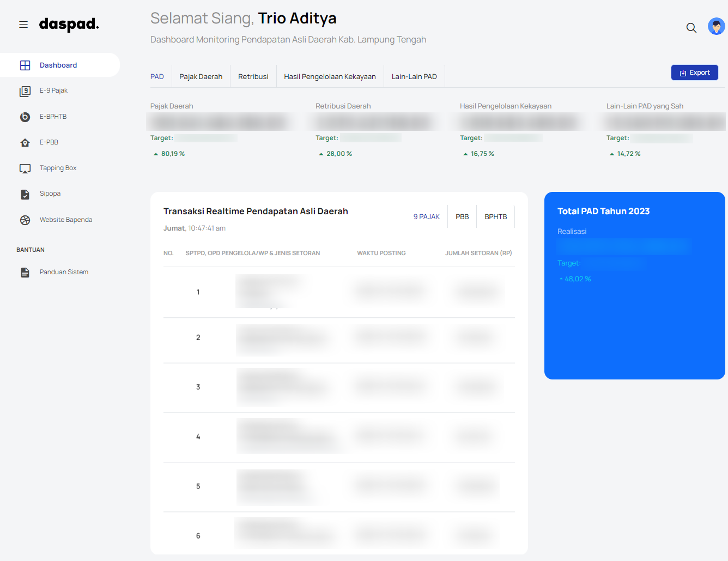
Task: Click the E-BPHTB sidebar icon
Action: 25,117
